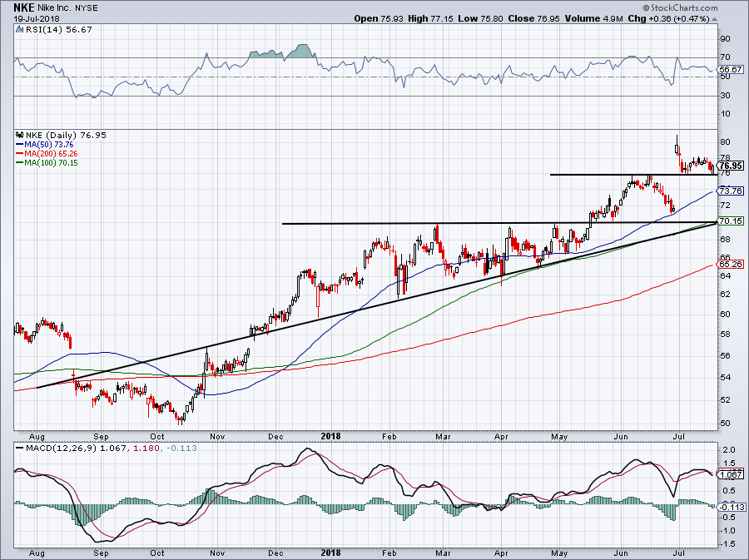Click the candlestick icon beside NKE (Daily)

(x=20, y=135)
